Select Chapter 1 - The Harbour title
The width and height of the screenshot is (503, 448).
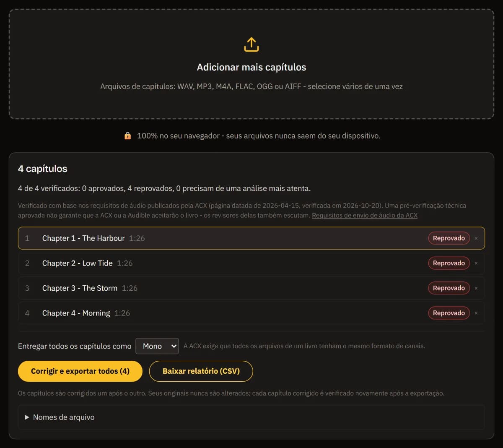click(x=83, y=238)
